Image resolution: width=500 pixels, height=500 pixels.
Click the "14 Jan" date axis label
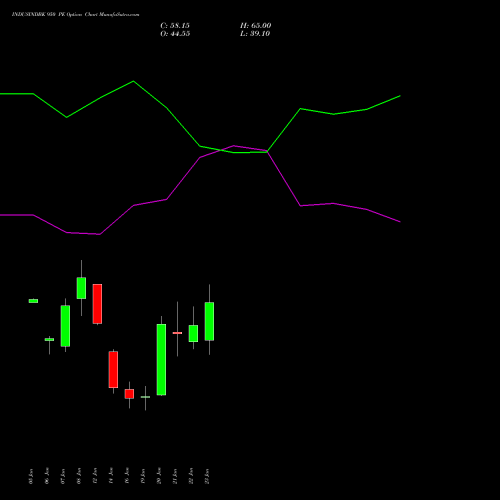[x=111, y=476]
